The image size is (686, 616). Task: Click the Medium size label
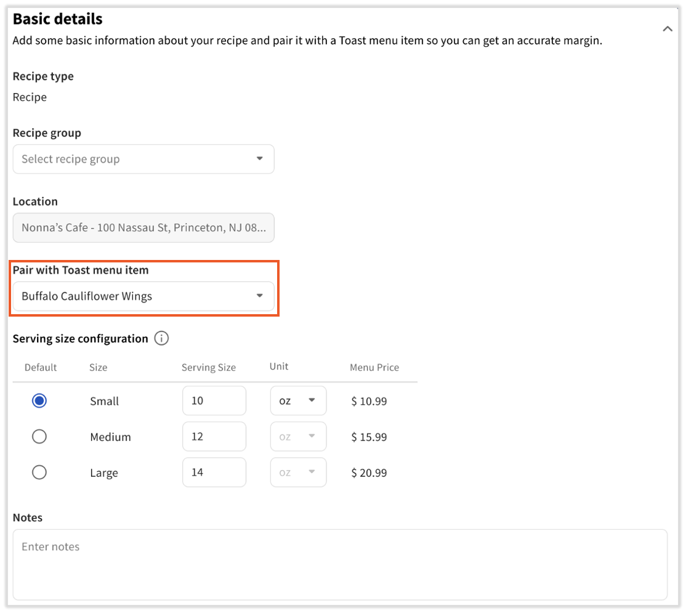click(x=110, y=437)
